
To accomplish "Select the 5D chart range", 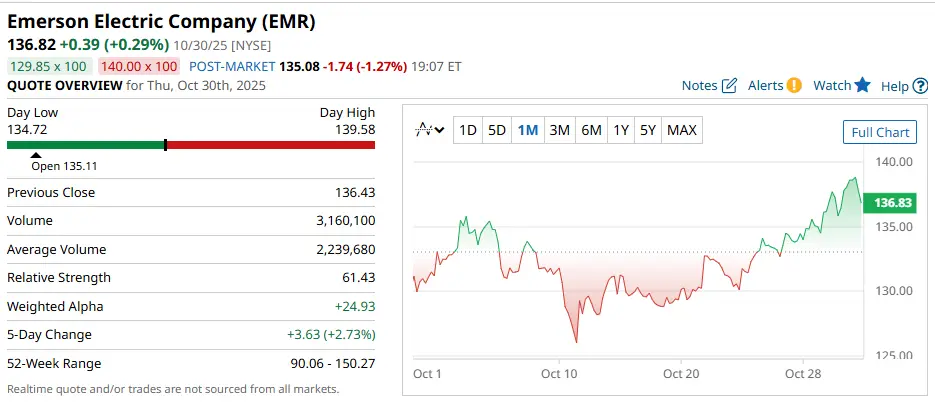I will tap(497, 130).
